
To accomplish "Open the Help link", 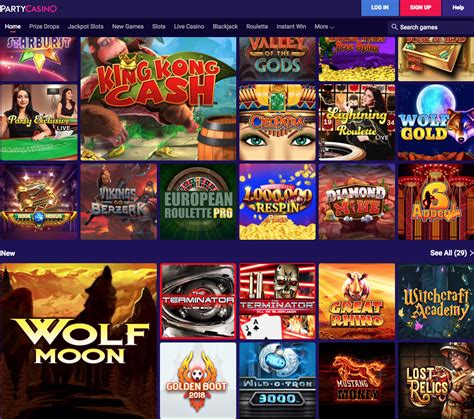I will [458, 8].
